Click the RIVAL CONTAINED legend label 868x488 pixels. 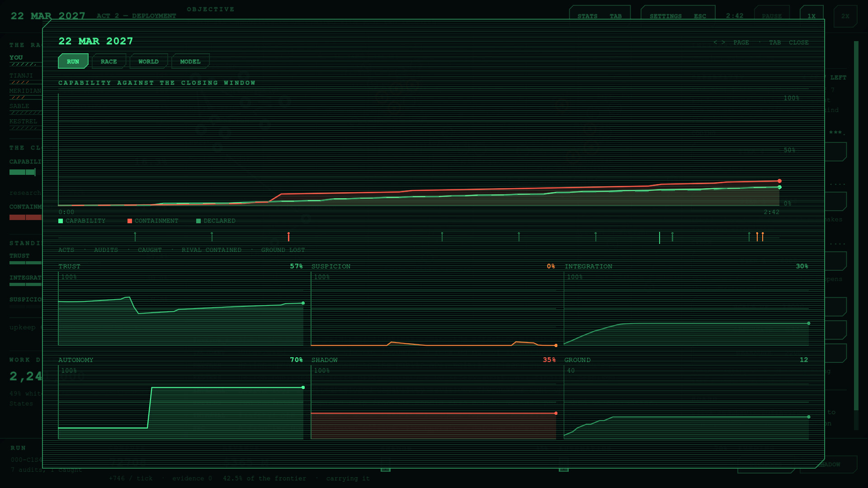[212, 250]
